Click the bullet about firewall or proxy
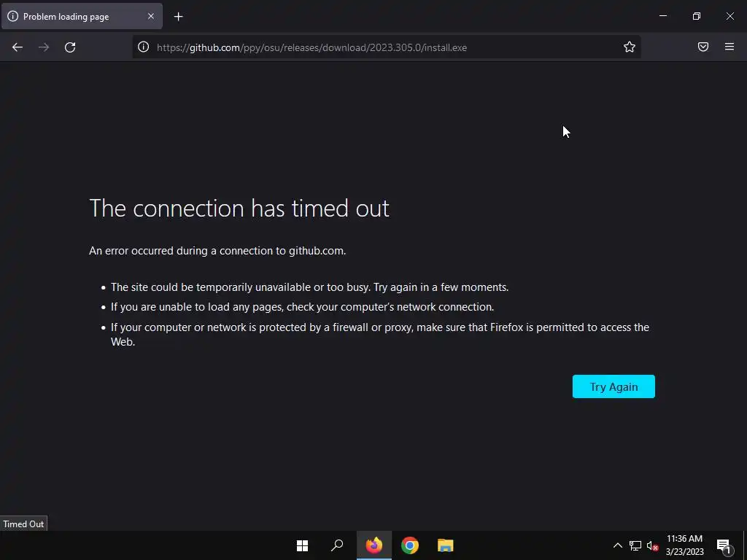Viewport: 747px width, 560px height. click(x=379, y=334)
